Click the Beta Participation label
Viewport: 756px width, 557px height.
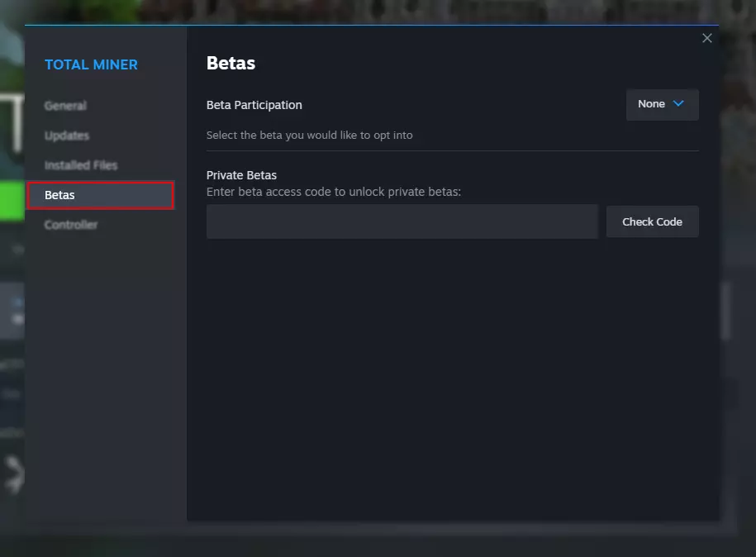254,105
